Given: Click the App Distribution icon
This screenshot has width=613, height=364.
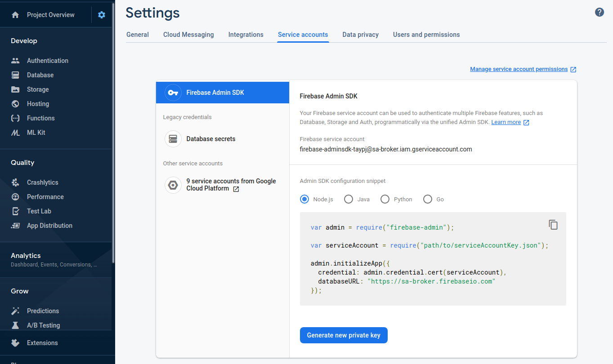Looking at the screenshot, I should coord(15,226).
